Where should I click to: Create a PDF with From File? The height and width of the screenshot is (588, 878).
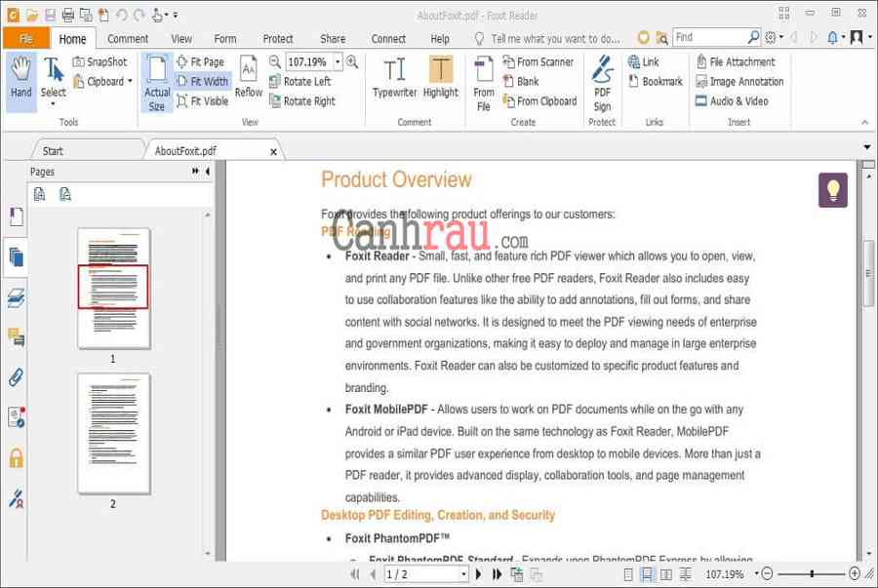483,83
